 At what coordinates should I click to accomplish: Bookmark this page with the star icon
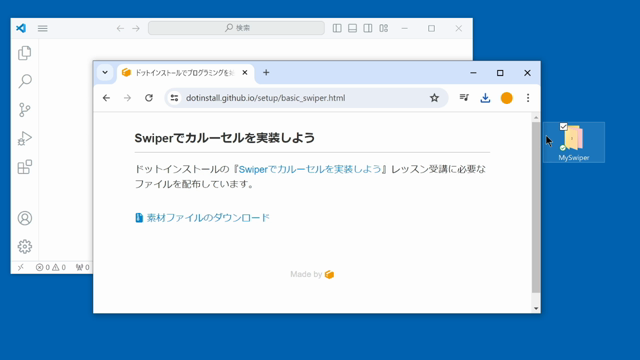click(434, 98)
